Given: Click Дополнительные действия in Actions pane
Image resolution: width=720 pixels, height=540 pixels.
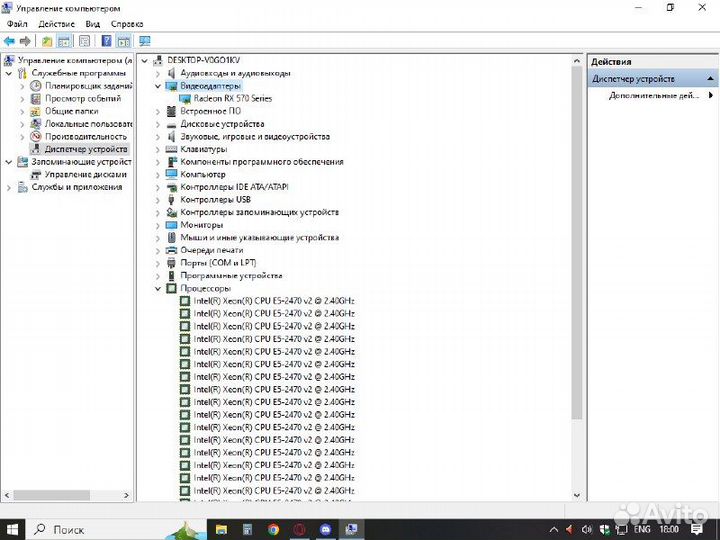Looking at the screenshot, I should (x=654, y=96).
